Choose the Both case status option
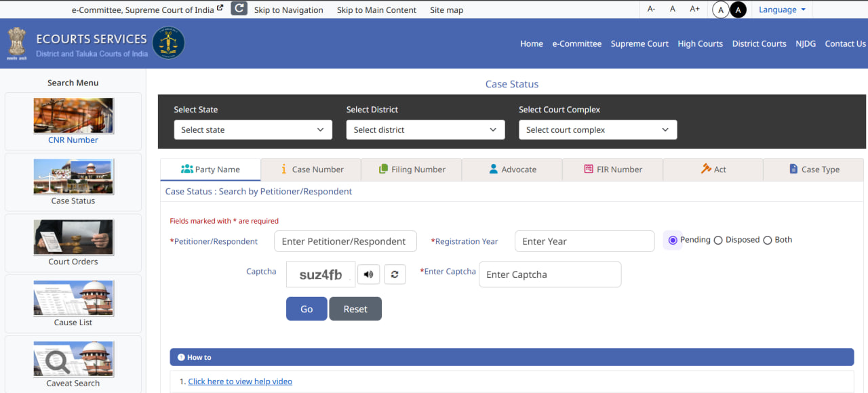The width and height of the screenshot is (868, 393). pos(767,239)
